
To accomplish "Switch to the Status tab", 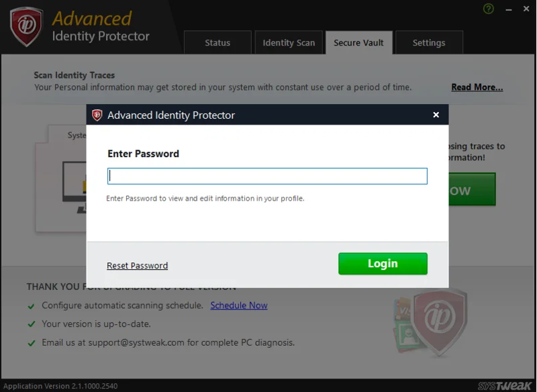I will 217,42.
